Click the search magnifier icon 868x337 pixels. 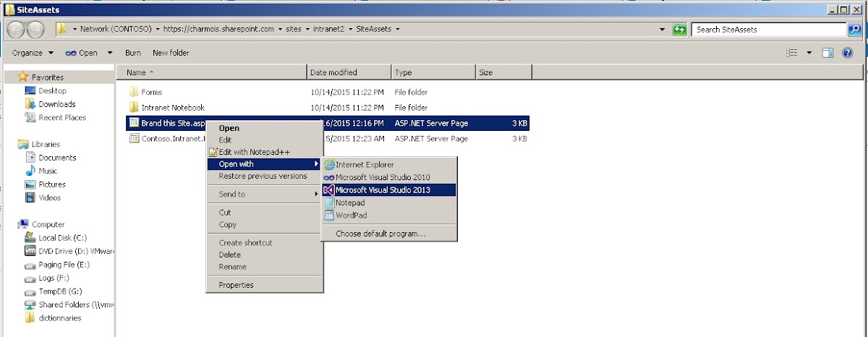[x=854, y=30]
